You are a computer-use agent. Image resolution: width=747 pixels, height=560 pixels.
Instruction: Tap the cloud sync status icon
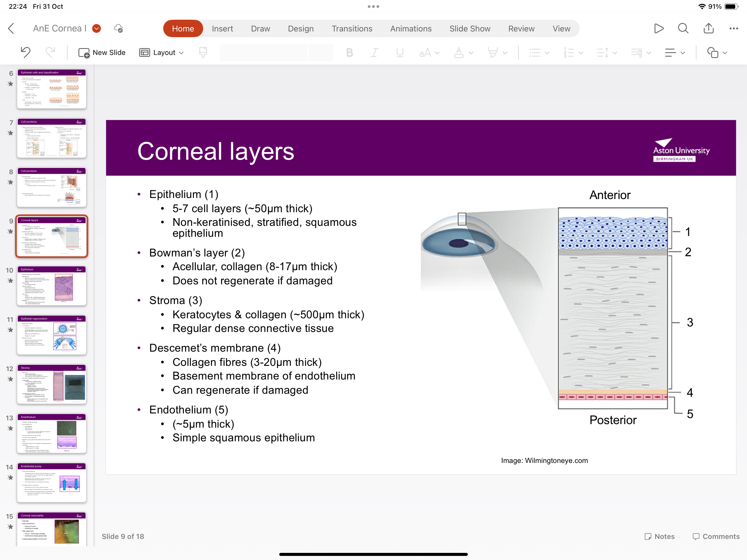point(119,28)
